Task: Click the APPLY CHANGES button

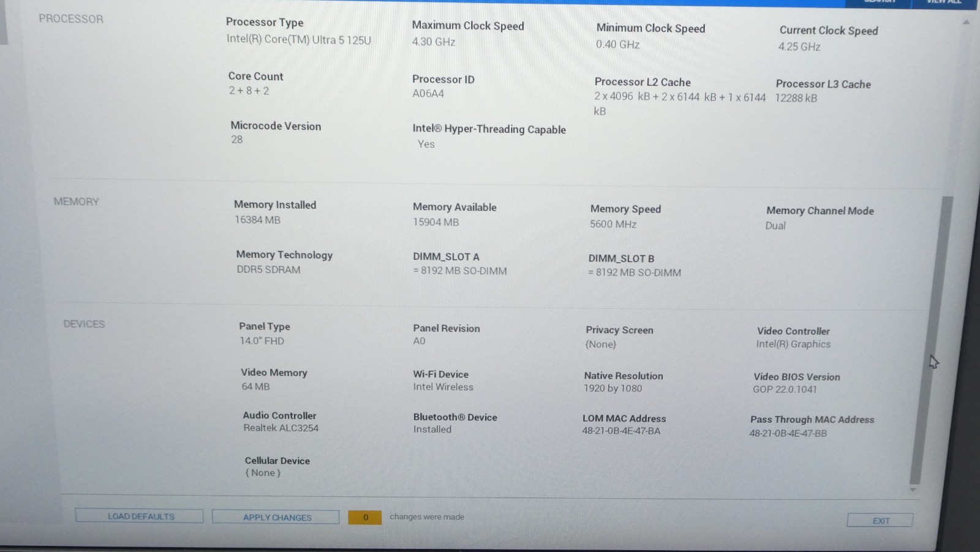Action: pos(276,517)
